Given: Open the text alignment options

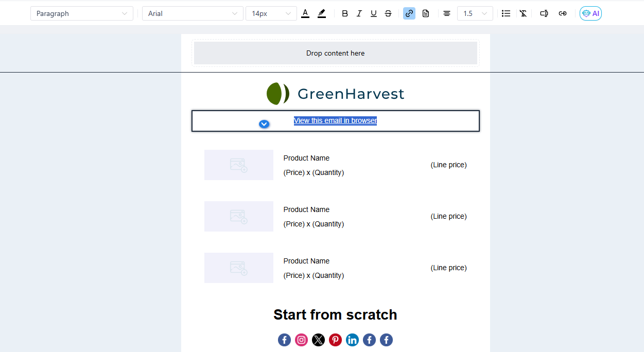Looking at the screenshot, I should [447, 13].
